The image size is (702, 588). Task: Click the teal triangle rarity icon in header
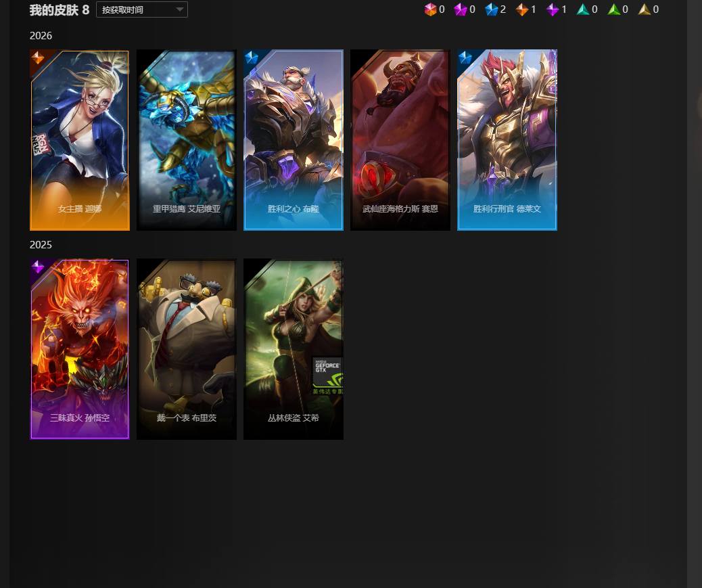pyautogui.click(x=583, y=9)
